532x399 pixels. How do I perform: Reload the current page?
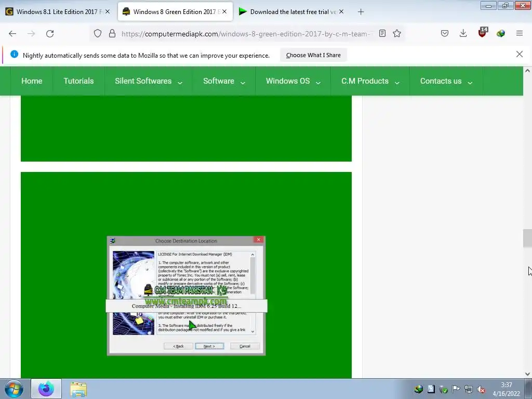pos(50,34)
